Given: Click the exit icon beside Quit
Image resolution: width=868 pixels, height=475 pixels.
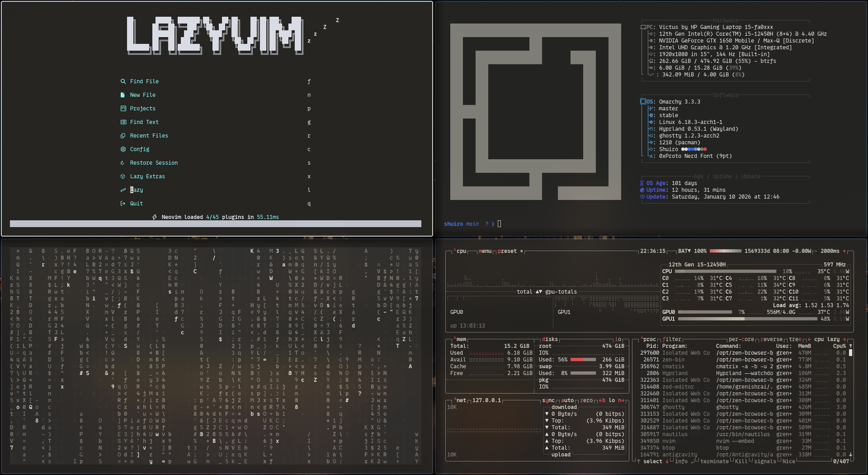Looking at the screenshot, I should [123, 204].
